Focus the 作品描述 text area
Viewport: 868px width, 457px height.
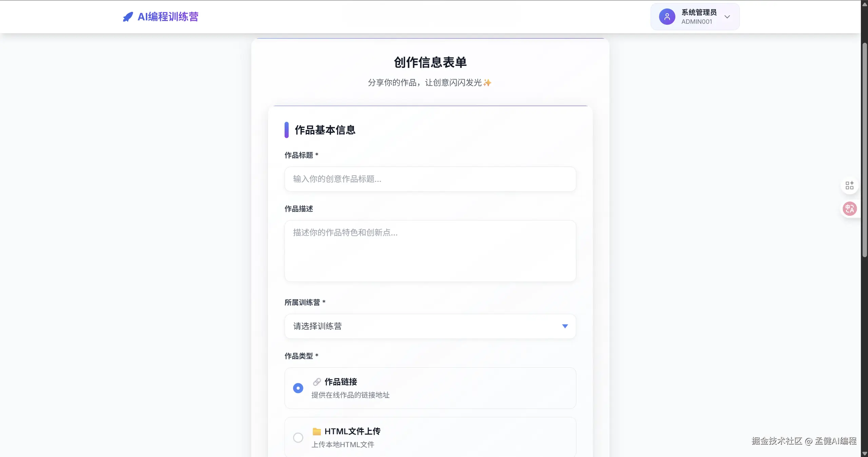pos(430,251)
